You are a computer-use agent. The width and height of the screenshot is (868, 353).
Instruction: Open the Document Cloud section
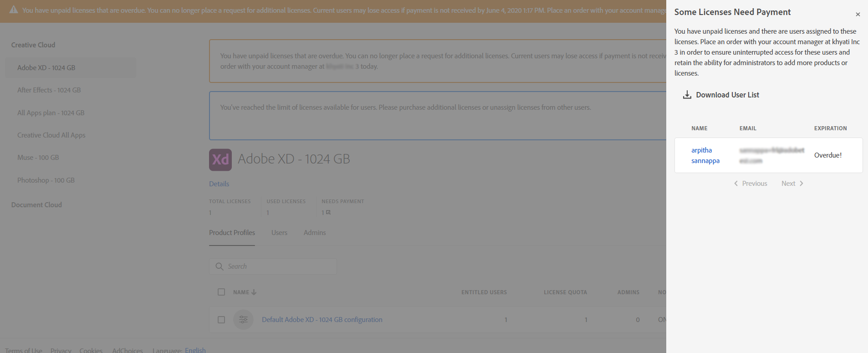[x=36, y=205]
